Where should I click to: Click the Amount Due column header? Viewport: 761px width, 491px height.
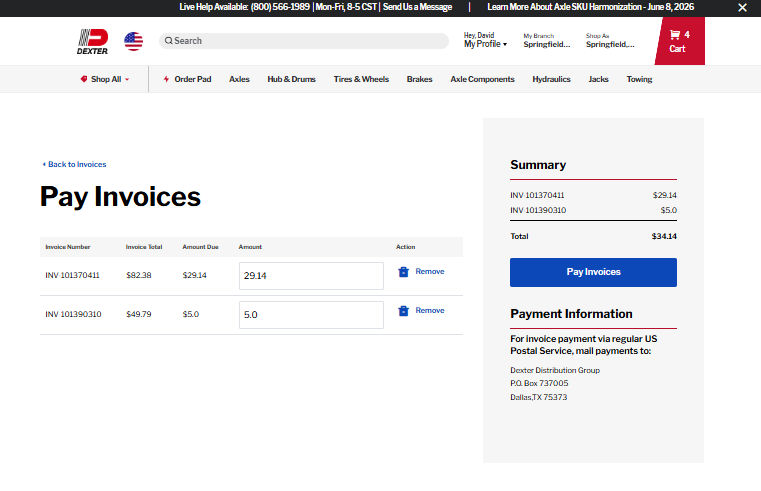[200, 247]
